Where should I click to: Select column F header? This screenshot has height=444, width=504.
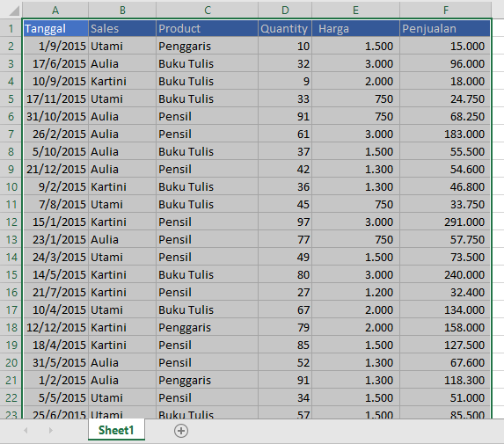click(x=445, y=11)
